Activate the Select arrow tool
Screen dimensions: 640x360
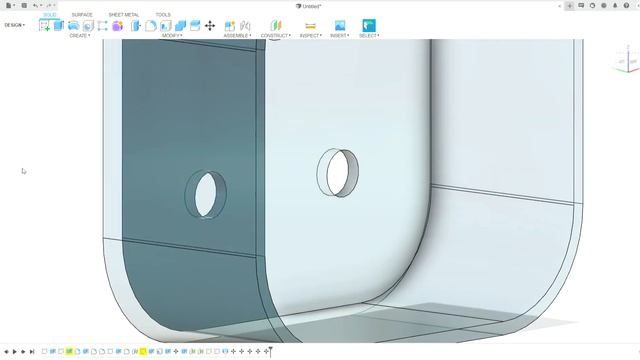tap(369, 25)
